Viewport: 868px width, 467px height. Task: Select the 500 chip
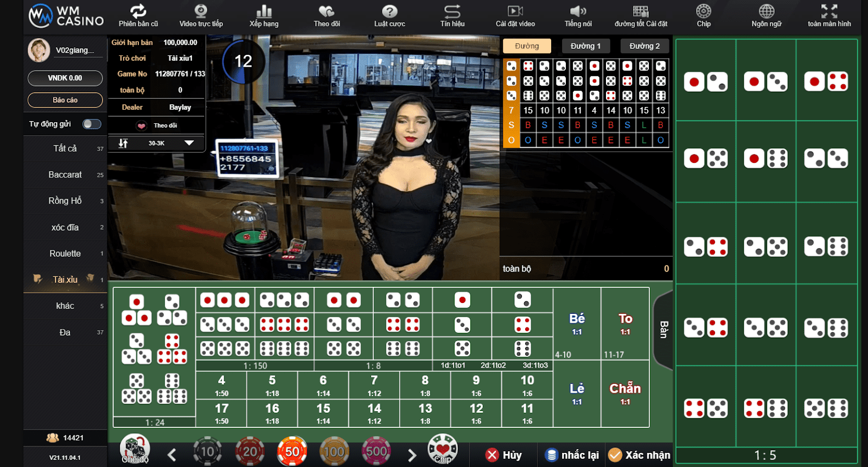coord(376,451)
